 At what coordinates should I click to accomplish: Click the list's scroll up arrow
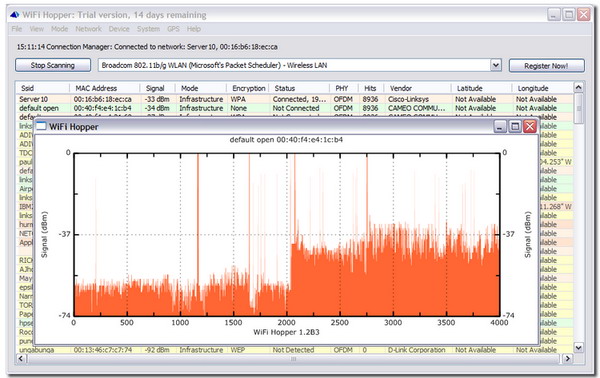(579, 87)
